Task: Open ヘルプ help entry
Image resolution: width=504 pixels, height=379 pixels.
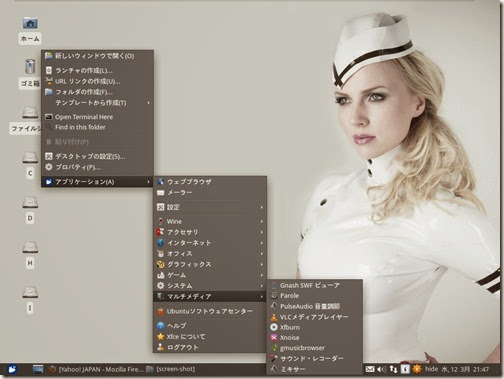Action: [210, 325]
